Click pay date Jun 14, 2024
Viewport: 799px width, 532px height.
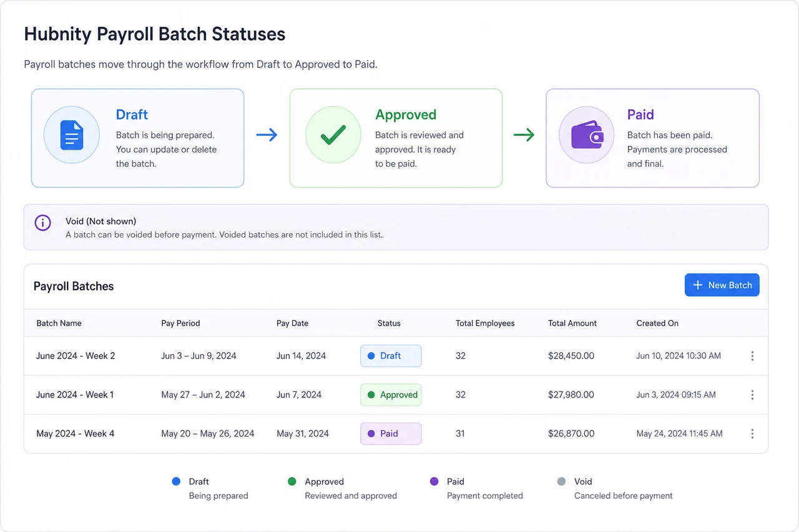tap(301, 356)
